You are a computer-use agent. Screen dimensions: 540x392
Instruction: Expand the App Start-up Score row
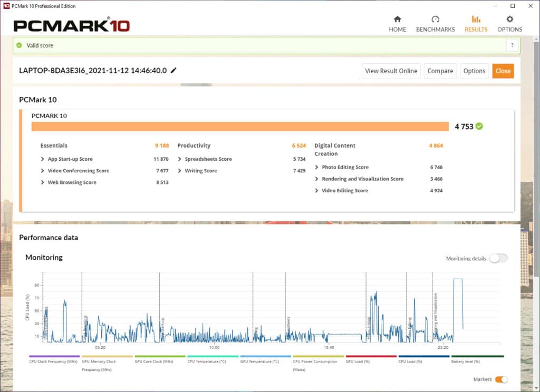coord(42,159)
